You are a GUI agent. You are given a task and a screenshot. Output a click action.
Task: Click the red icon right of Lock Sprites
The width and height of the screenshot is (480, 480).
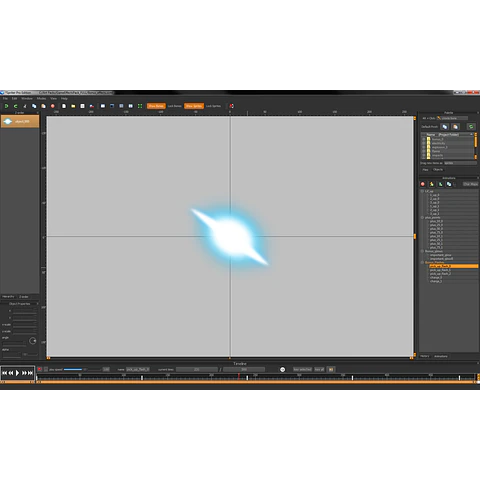coord(231,106)
